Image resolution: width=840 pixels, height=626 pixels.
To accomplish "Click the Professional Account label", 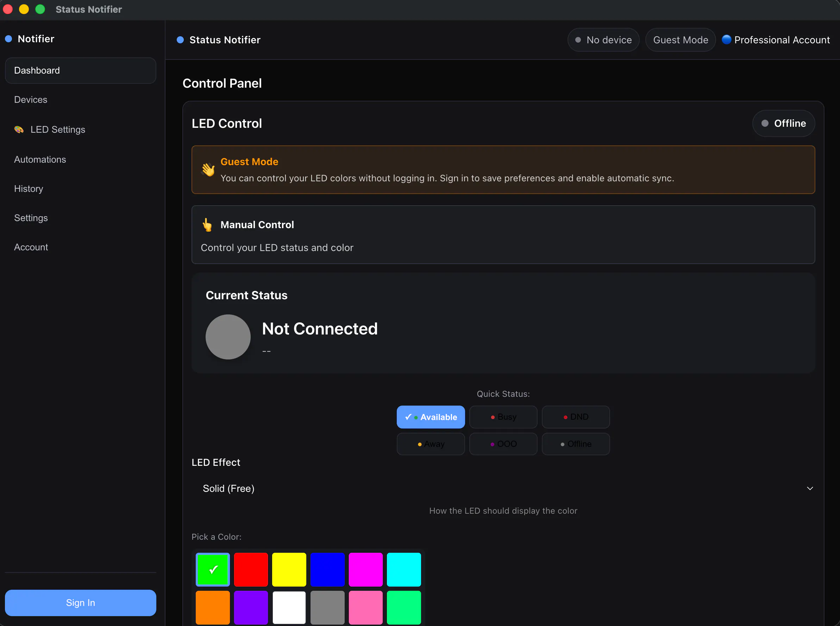I will [x=782, y=40].
